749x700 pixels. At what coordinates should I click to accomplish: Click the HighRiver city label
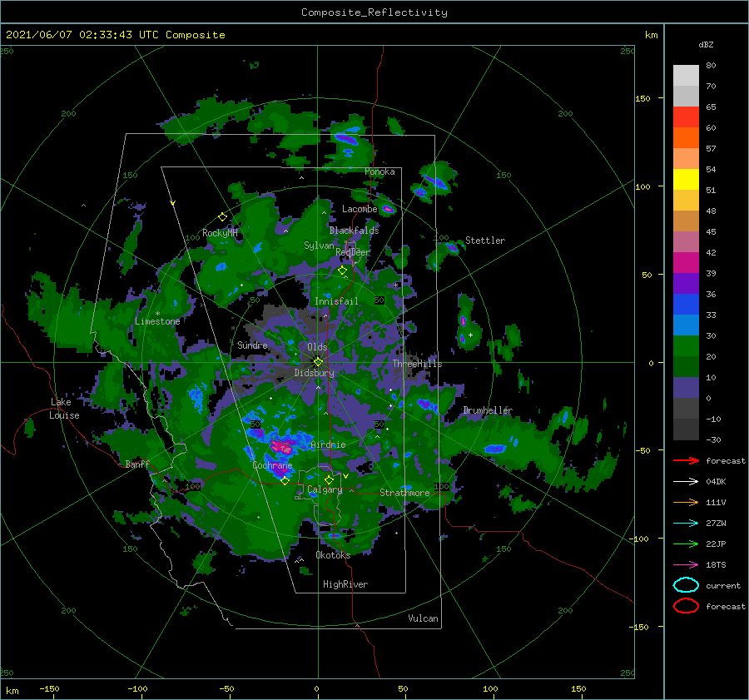345,584
